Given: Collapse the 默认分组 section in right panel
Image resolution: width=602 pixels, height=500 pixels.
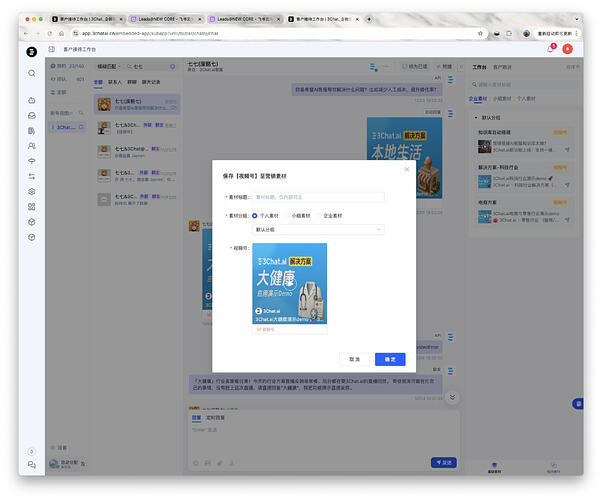Looking at the screenshot, I should pyautogui.click(x=476, y=118).
